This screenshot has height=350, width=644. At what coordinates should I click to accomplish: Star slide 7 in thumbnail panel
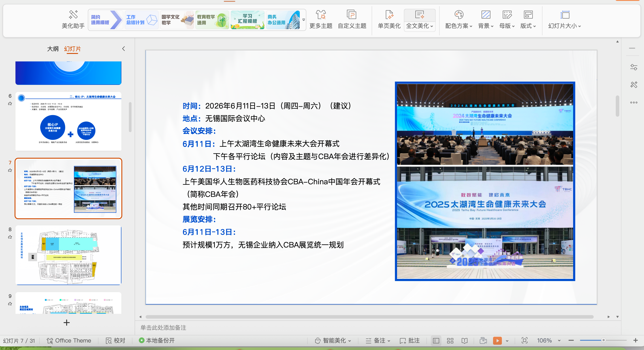[x=10, y=170]
